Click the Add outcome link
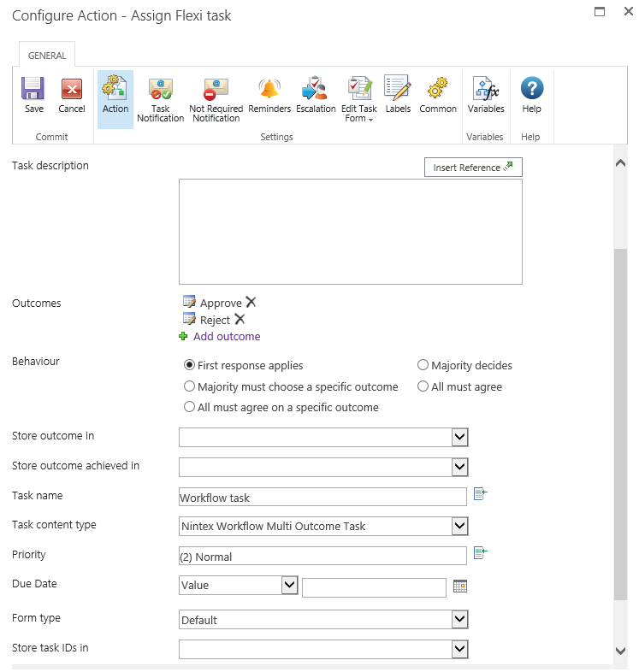Screen dimensions: 639x672 pos(227,337)
